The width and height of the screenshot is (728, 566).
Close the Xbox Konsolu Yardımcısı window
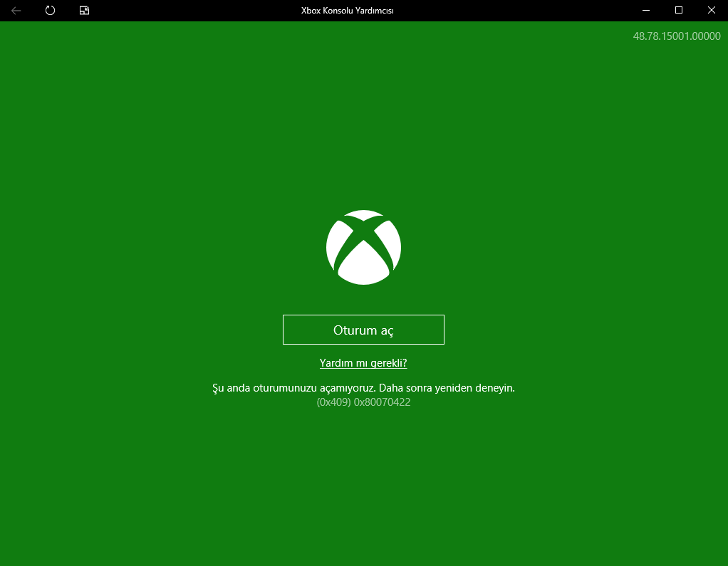[712, 10]
